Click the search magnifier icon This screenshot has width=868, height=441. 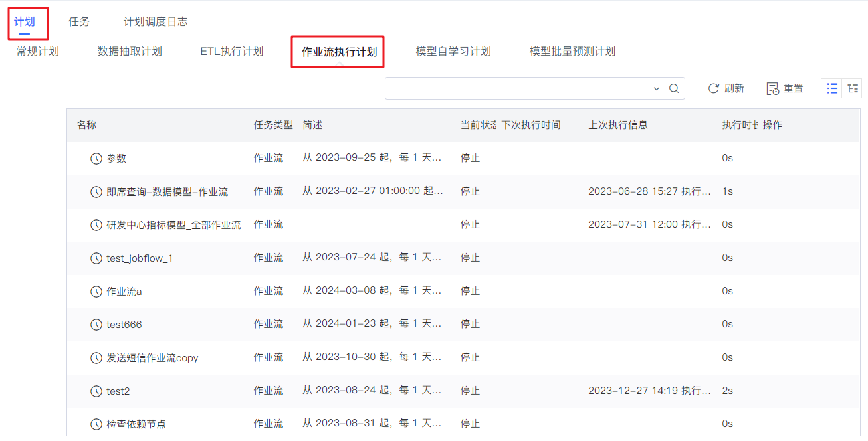674,88
